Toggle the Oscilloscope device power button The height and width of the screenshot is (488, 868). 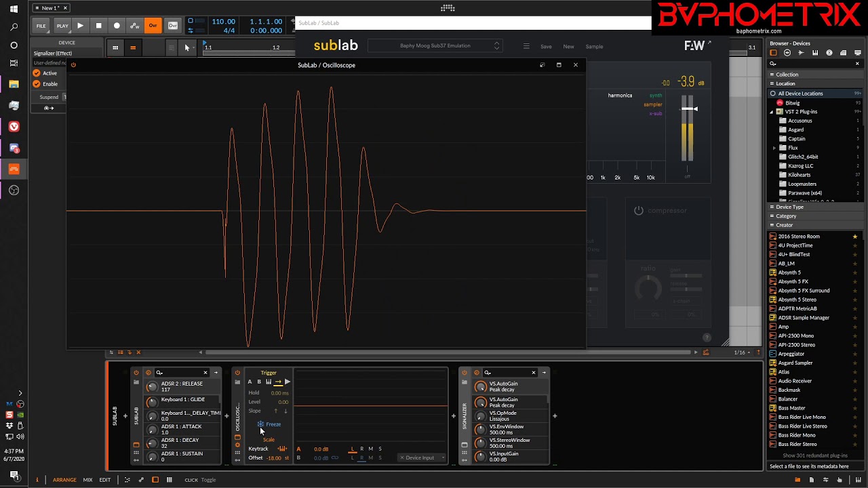[237, 373]
